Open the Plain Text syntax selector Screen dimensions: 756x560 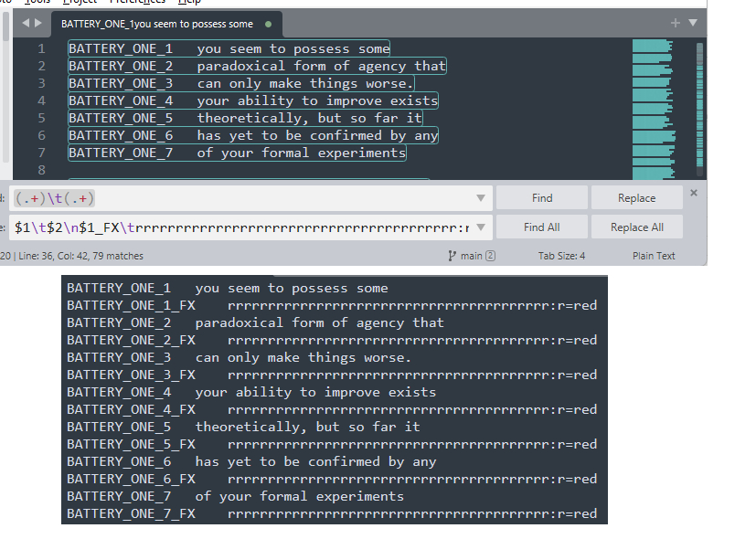point(654,256)
